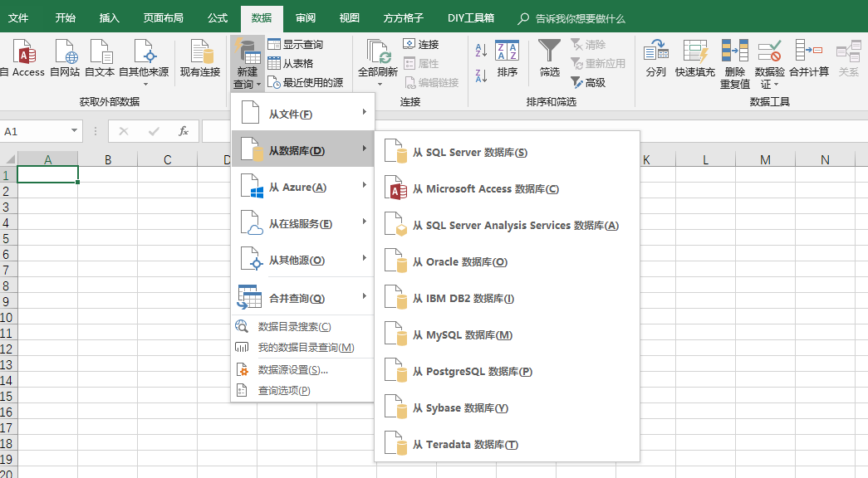Viewport: 868px width, 478px height.
Task: Choose 从 Sybase 数据库(Y)
Action: click(x=507, y=407)
